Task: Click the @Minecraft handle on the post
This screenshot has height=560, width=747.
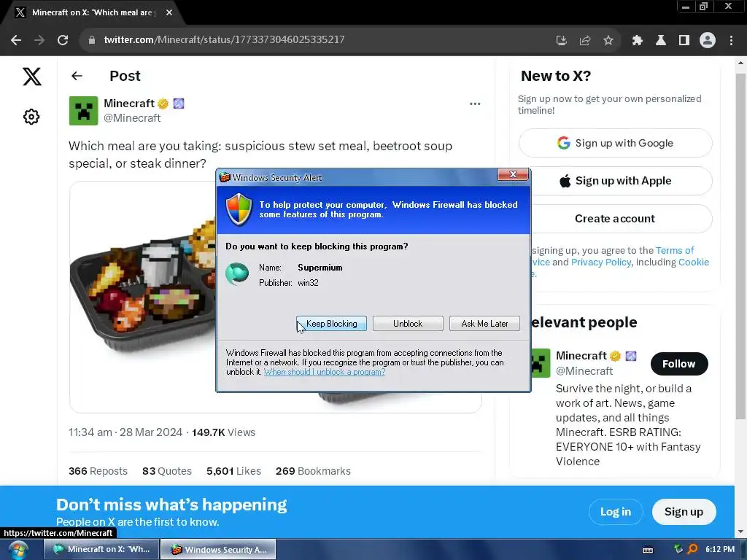Action: [x=132, y=118]
